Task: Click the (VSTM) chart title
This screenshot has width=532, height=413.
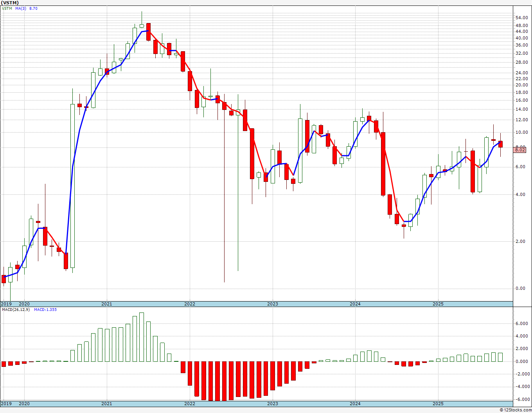Action: (10, 3)
